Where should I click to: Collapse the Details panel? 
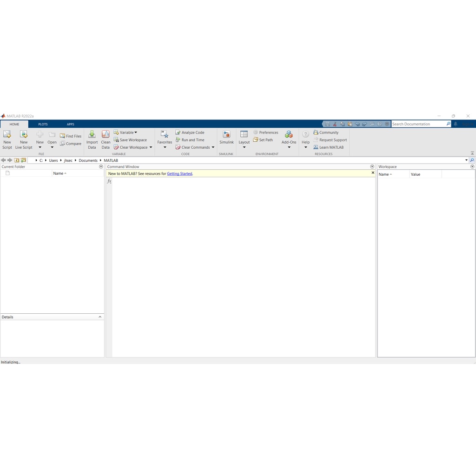100,317
